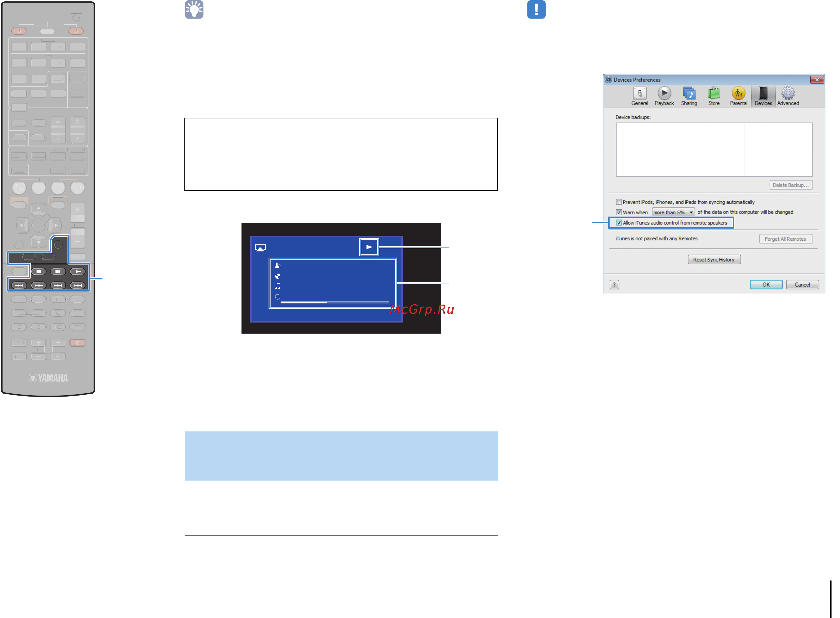
Task: Click the lightbulb tip icon
Action: [194, 10]
